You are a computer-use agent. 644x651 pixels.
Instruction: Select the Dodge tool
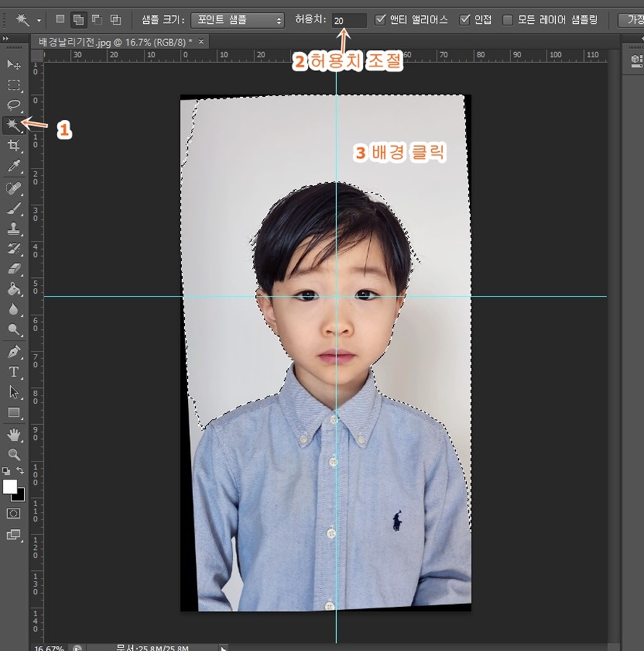[x=14, y=329]
